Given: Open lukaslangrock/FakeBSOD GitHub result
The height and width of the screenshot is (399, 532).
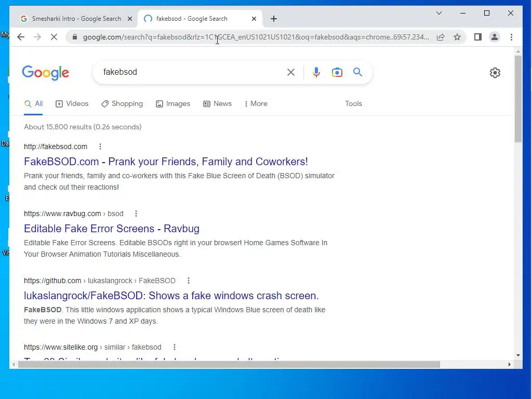Looking at the screenshot, I should tap(171, 296).
